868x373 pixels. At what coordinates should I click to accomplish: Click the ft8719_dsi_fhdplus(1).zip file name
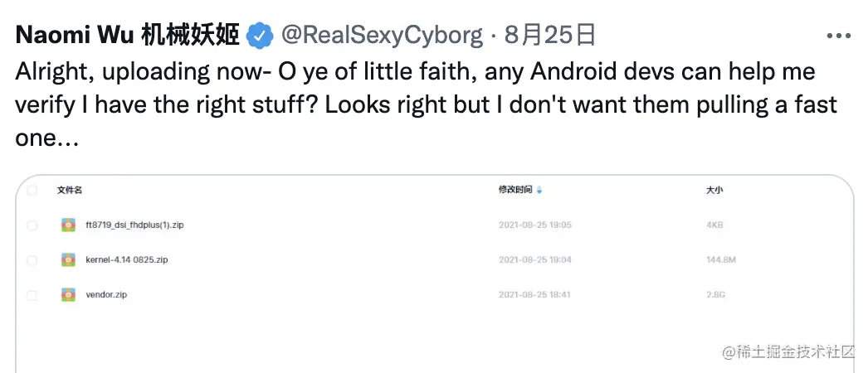(x=134, y=225)
